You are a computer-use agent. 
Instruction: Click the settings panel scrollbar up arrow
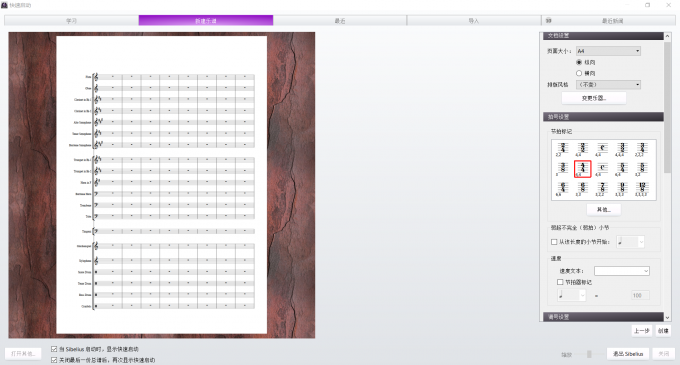coord(667,36)
